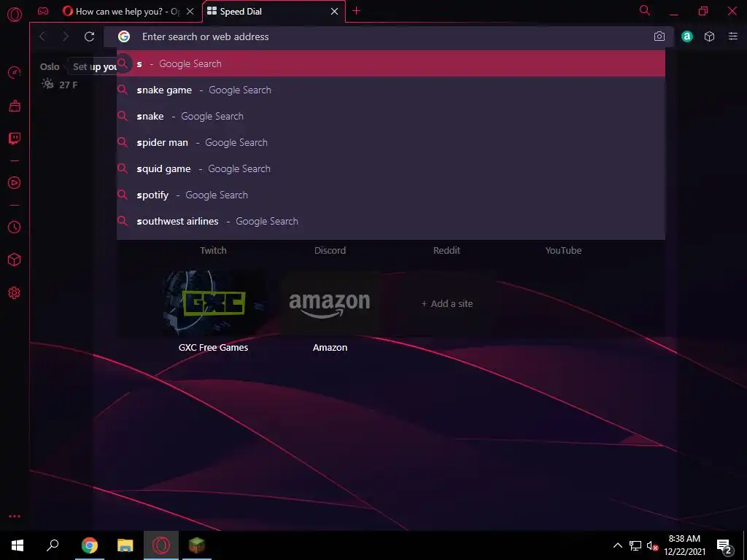Open network status tray icon
The image size is (747, 560).
635,545
